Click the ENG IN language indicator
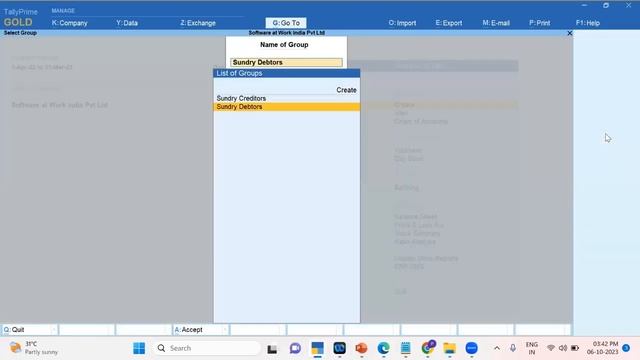The image size is (640, 360). 531,348
